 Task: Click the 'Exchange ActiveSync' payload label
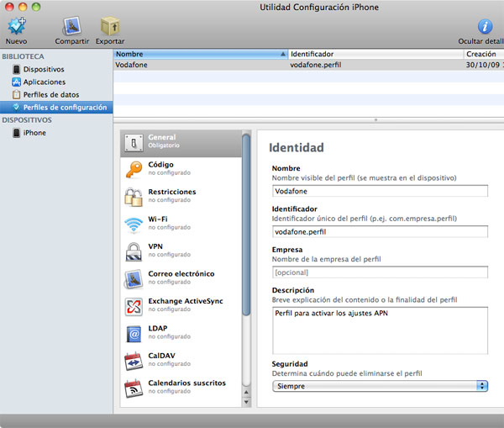(186, 301)
